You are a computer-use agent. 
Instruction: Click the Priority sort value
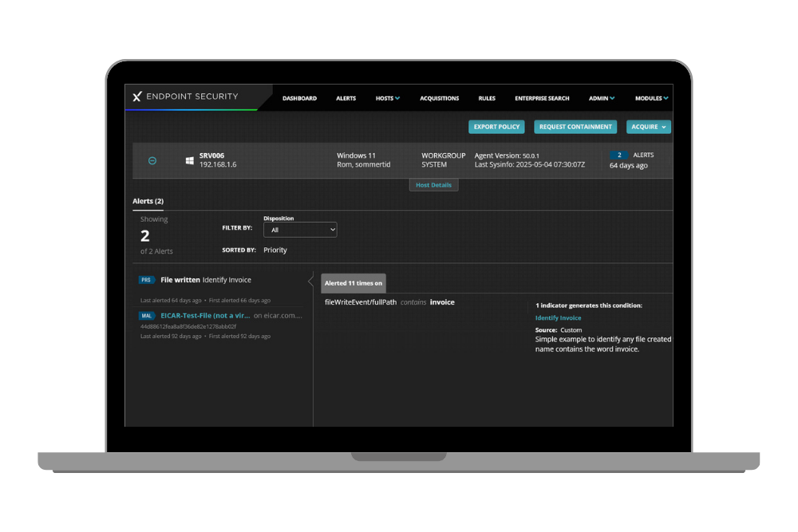[x=275, y=250]
